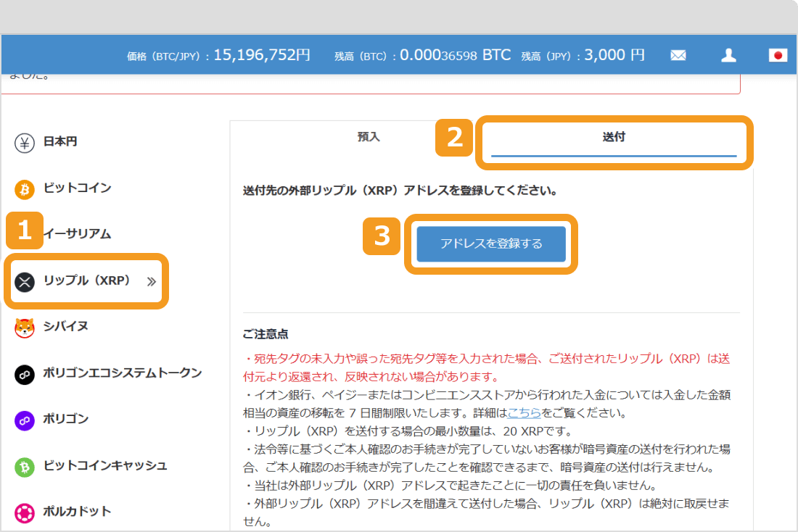The height and width of the screenshot is (532, 798).
Task: Click the アドレスを登録する button
Action: click(x=490, y=244)
